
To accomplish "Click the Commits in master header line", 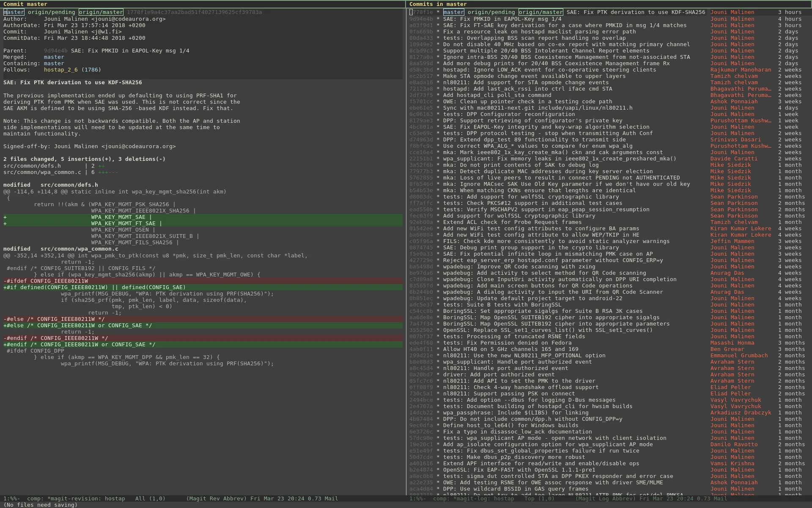I will (x=438, y=4).
